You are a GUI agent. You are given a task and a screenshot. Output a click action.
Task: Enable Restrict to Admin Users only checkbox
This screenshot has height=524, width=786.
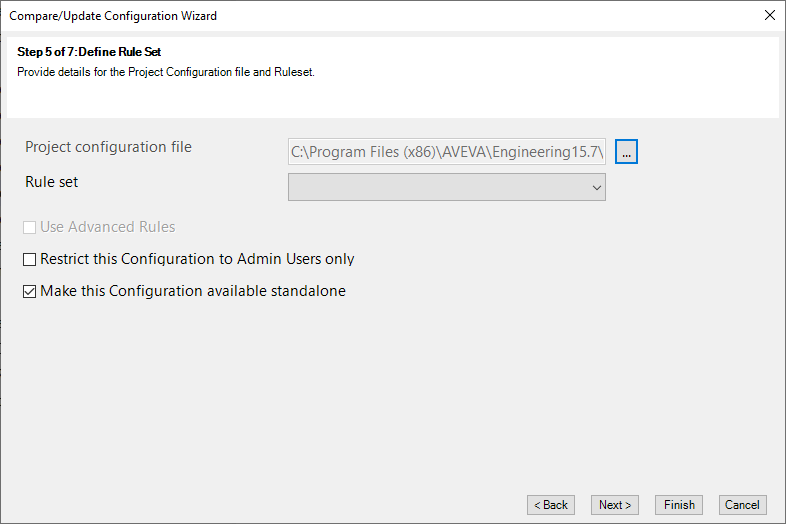pyautogui.click(x=30, y=259)
